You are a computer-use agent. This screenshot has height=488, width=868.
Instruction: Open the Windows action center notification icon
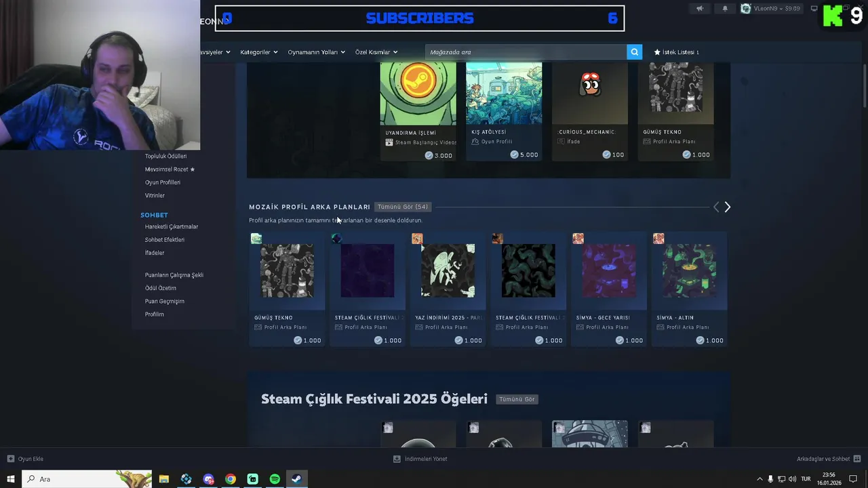point(853,479)
